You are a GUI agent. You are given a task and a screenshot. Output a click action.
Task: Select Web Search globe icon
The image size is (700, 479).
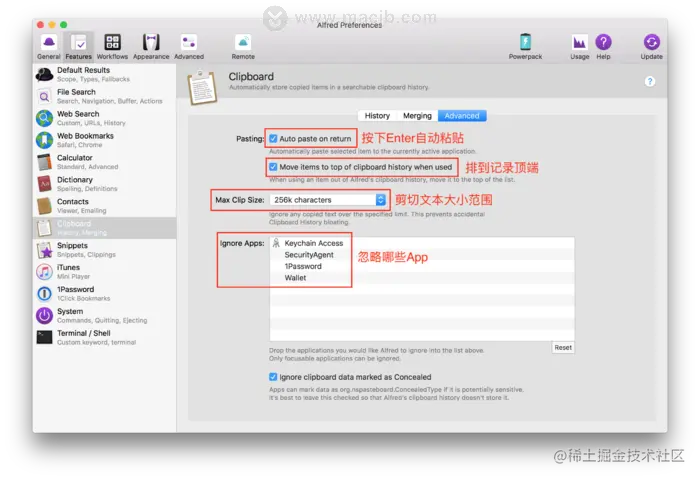pos(44,118)
